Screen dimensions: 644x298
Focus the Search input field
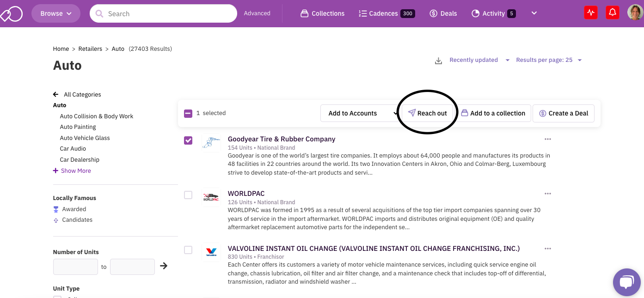point(163,13)
